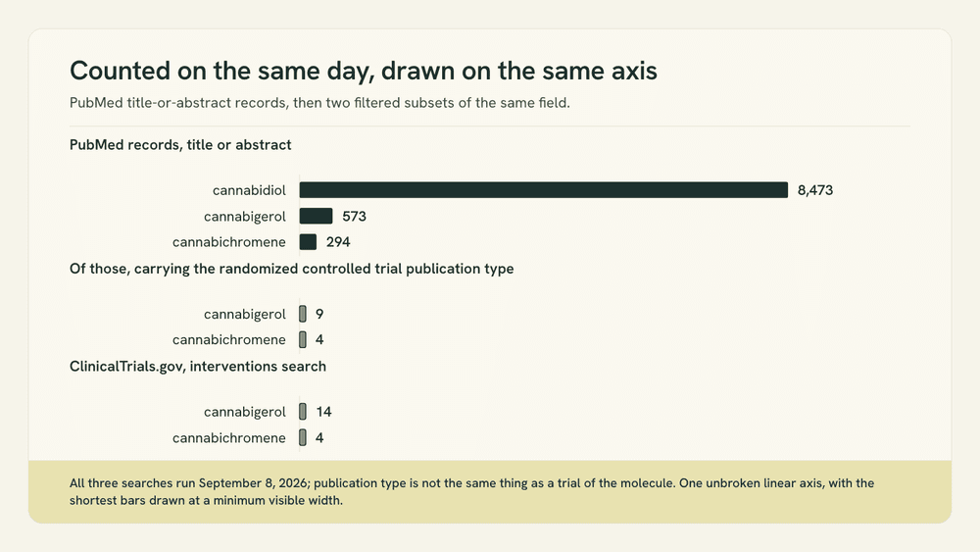Click the 573 value label

tap(354, 217)
